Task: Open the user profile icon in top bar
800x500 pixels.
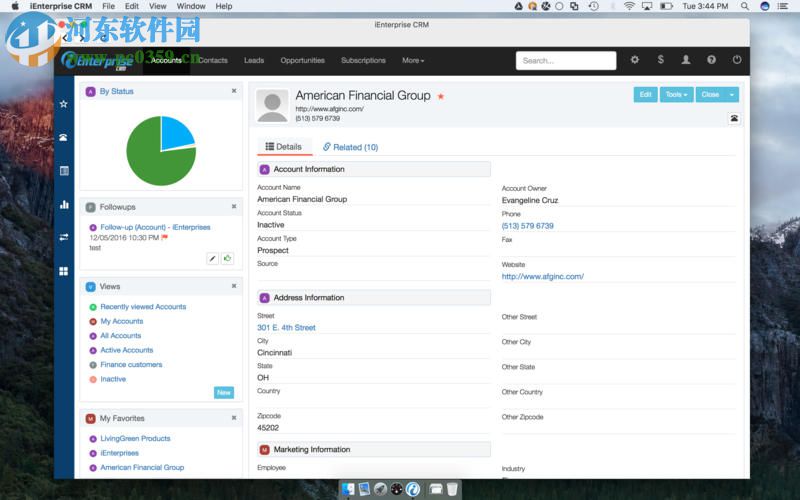Action: click(x=686, y=60)
